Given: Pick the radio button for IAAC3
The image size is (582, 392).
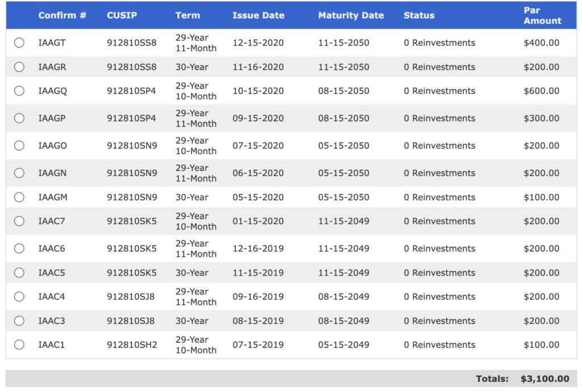Looking at the screenshot, I should [19, 321].
